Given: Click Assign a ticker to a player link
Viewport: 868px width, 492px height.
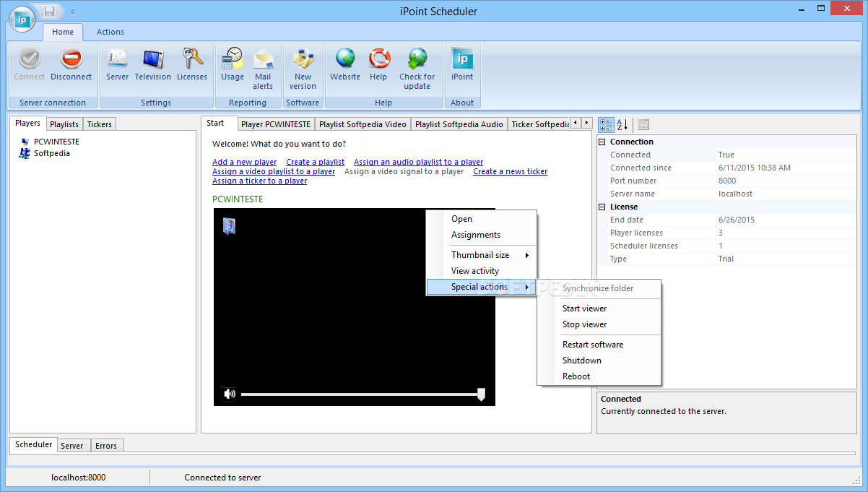Looking at the screenshot, I should (259, 181).
